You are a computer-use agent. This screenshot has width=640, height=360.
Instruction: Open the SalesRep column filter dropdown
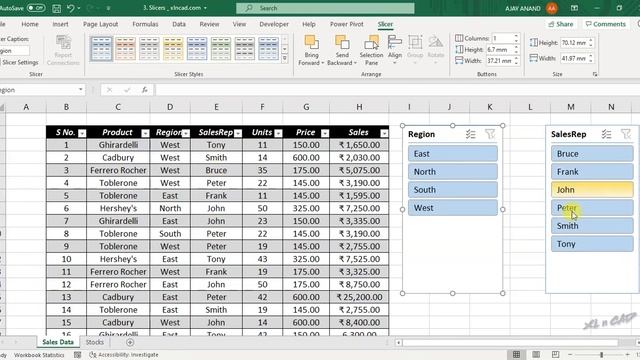pyautogui.click(x=238, y=133)
